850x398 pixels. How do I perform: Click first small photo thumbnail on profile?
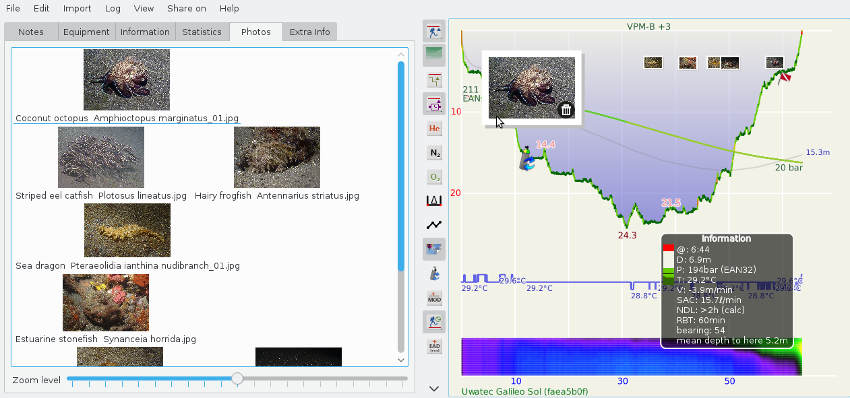(x=653, y=63)
